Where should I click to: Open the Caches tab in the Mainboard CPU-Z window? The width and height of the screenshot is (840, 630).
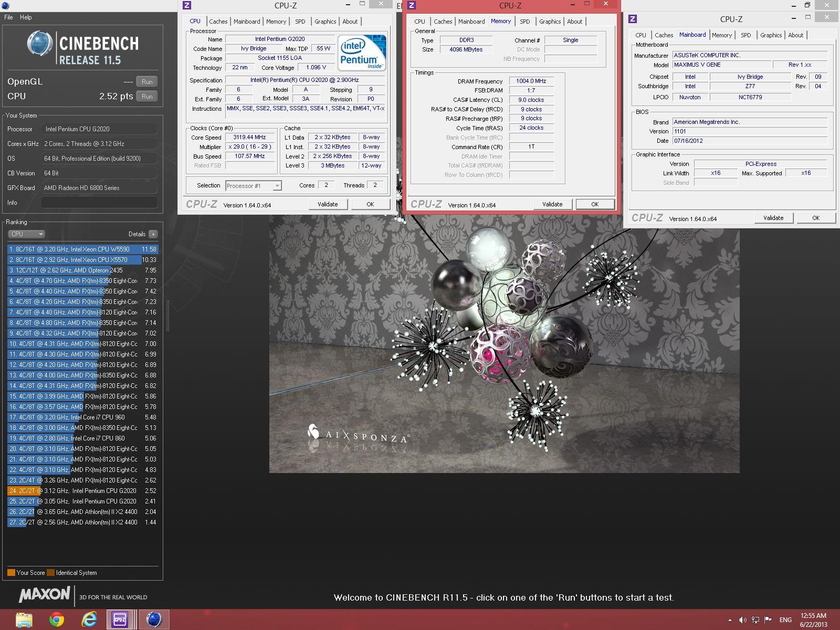pos(664,35)
